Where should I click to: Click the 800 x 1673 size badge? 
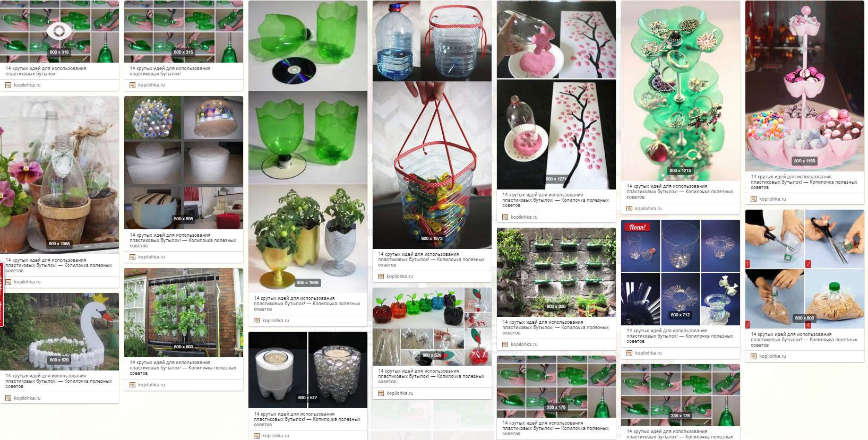coord(432,238)
